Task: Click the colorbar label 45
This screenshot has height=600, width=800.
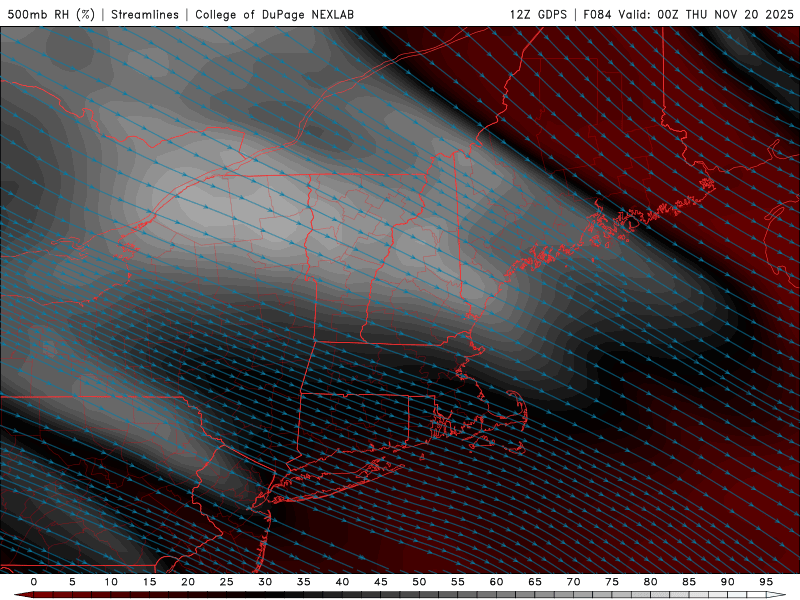Action: coord(381,582)
